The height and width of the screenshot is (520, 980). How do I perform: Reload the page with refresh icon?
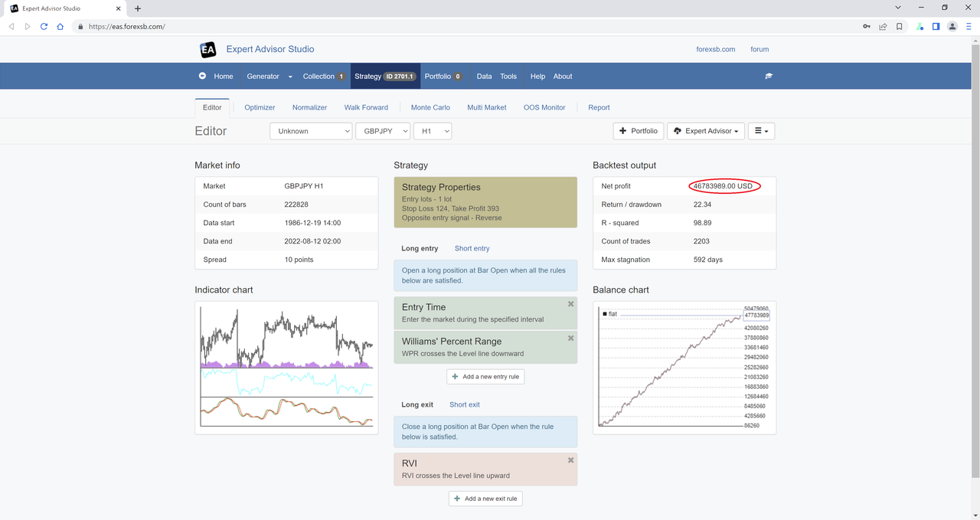44,26
